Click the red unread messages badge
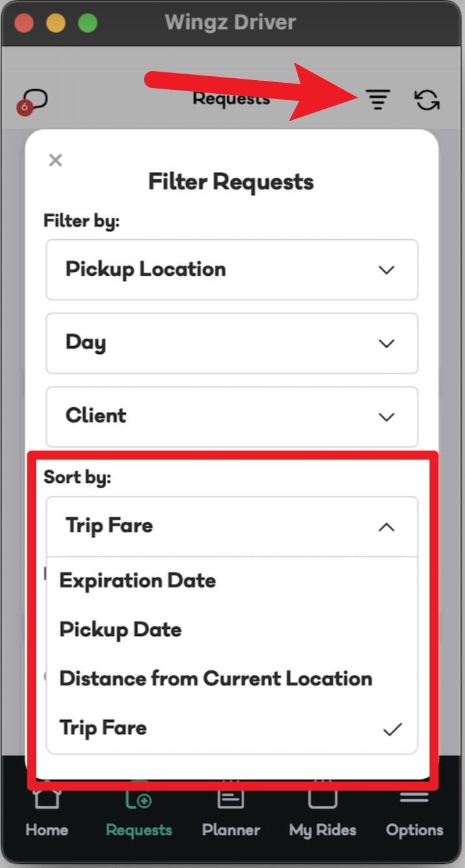Image resolution: width=465 pixels, height=868 pixels. (x=25, y=107)
